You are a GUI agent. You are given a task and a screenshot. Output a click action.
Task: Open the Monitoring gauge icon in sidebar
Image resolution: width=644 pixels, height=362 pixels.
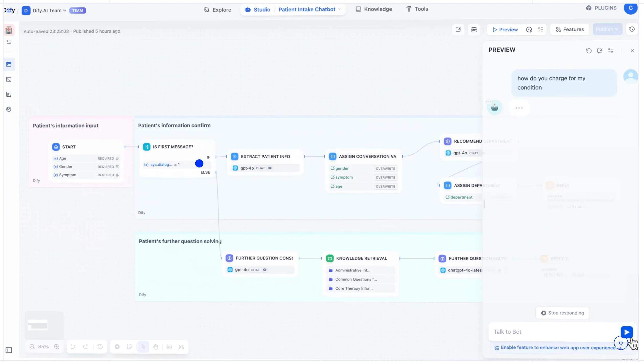9,109
